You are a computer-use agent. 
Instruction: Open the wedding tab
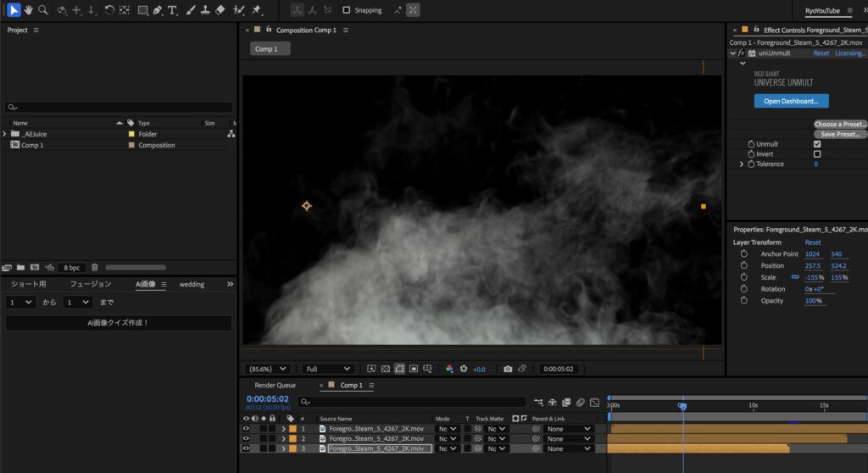pos(192,284)
